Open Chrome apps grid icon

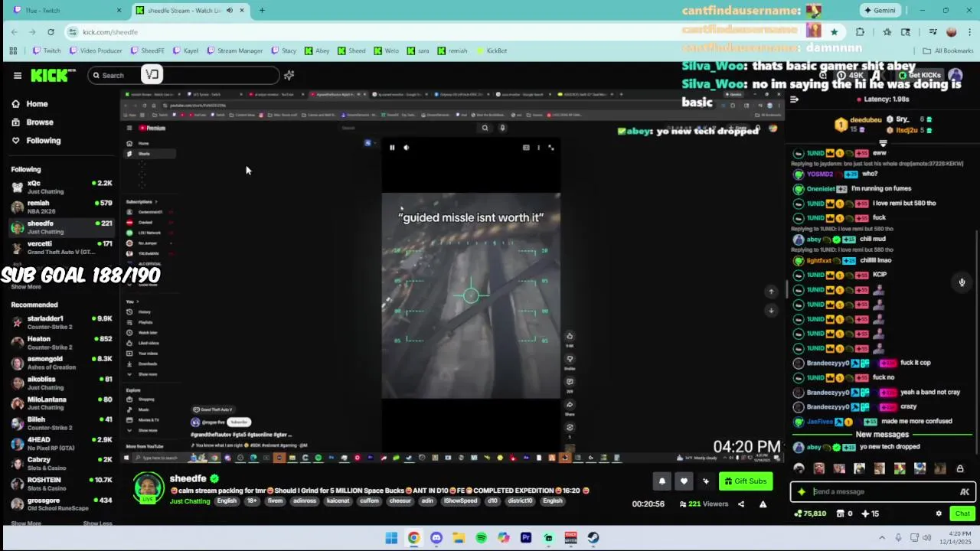(x=13, y=51)
